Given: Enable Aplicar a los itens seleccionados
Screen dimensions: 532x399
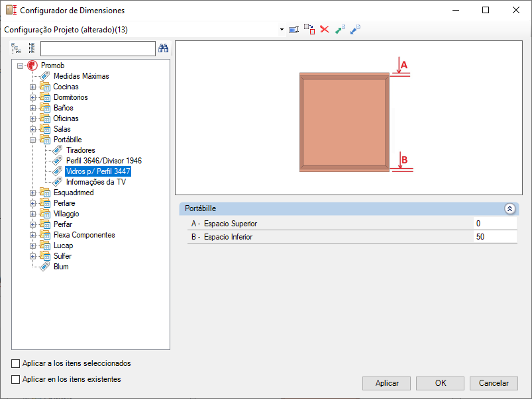Looking at the screenshot, I should (16, 363).
